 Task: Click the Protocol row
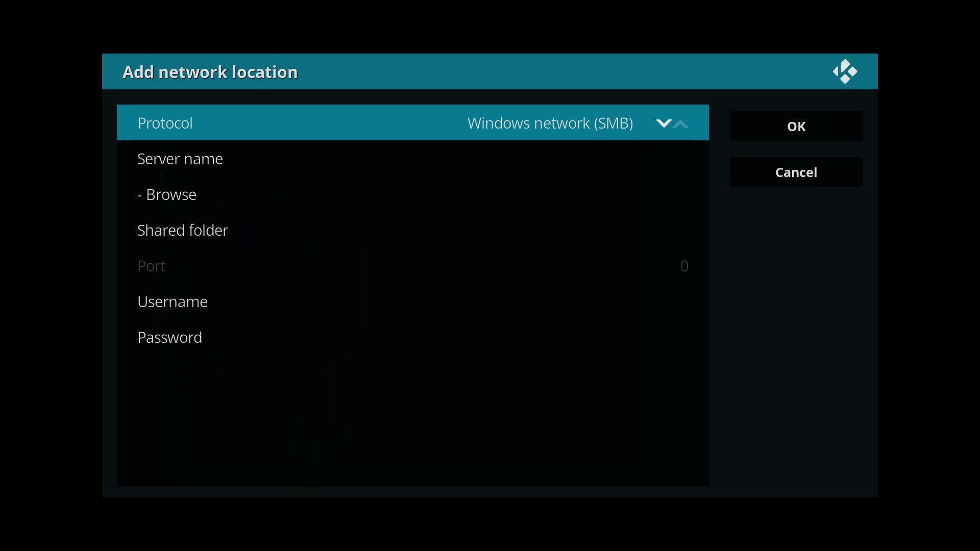(412, 123)
